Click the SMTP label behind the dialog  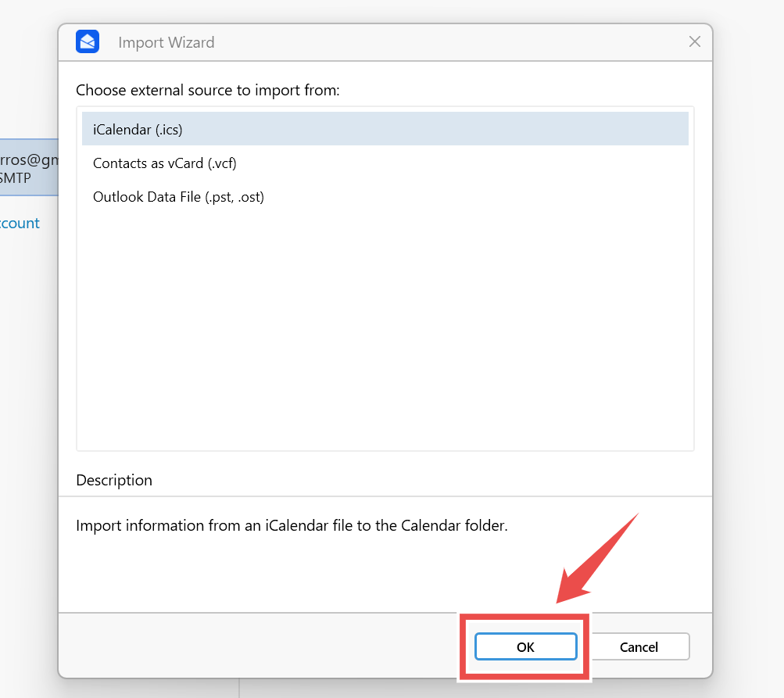(x=16, y=177)
